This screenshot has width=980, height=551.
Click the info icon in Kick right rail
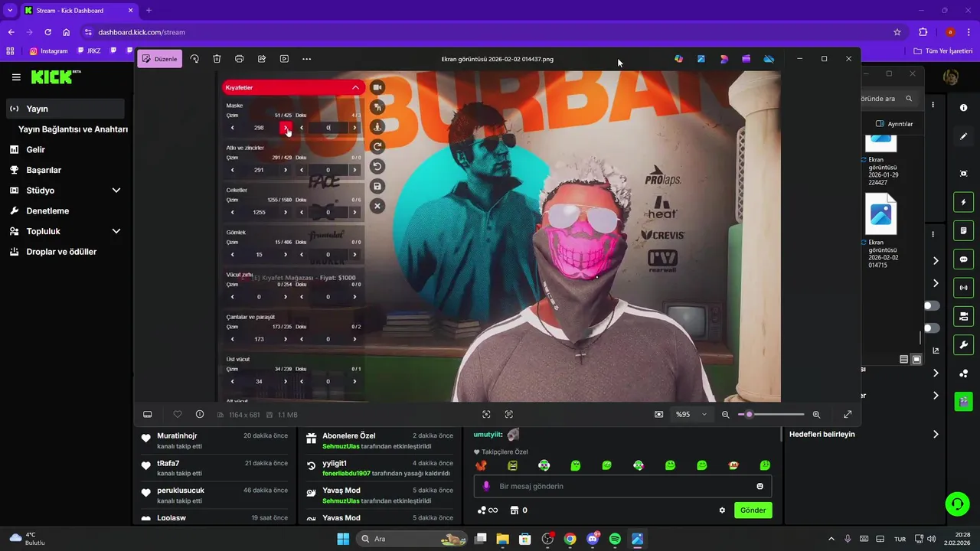(x=963, y=108)
